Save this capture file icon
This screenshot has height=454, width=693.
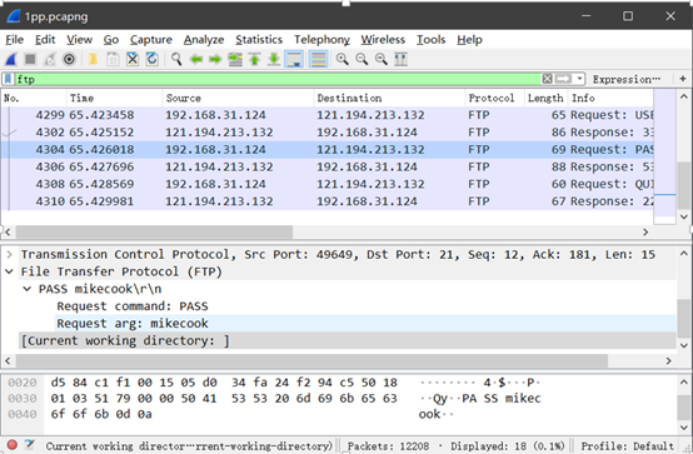click(113, 59)
